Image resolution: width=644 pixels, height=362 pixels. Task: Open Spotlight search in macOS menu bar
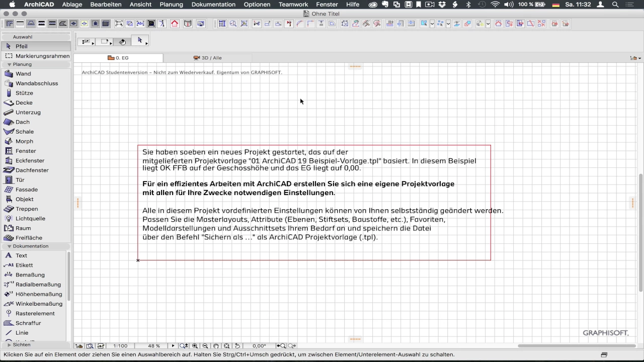click(x=615, y=5)
